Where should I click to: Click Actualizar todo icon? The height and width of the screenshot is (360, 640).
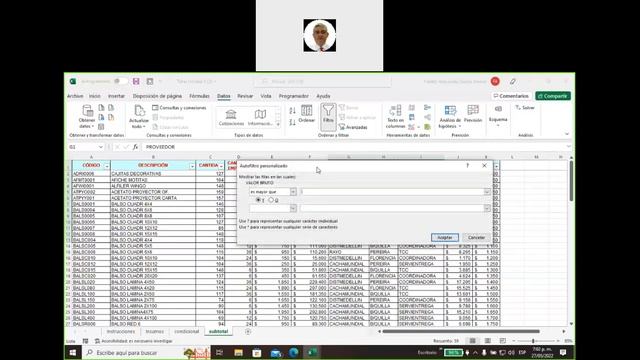pos(139,116)
